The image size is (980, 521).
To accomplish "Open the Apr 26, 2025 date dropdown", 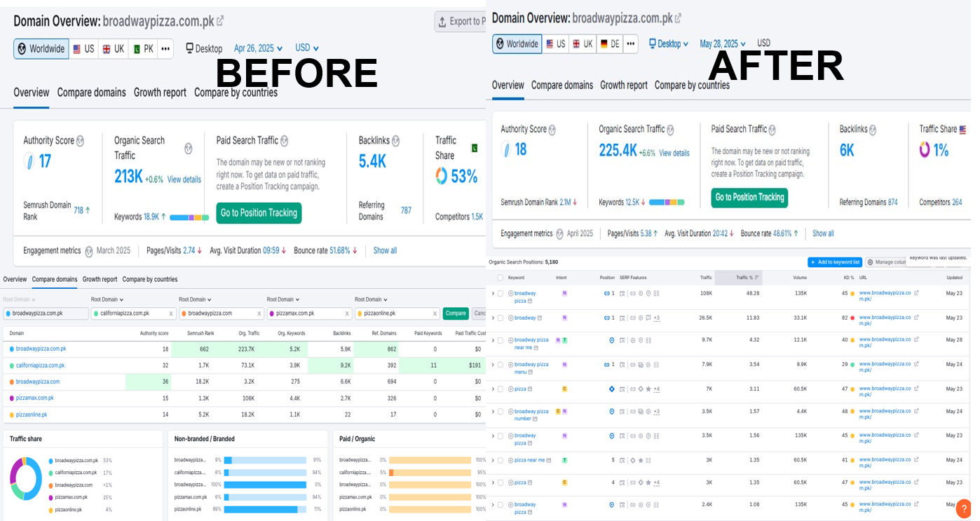I will [258, 48].
